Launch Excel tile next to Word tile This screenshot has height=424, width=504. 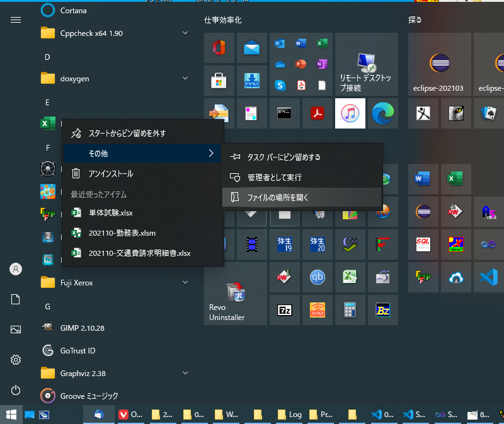click(455, 179)
